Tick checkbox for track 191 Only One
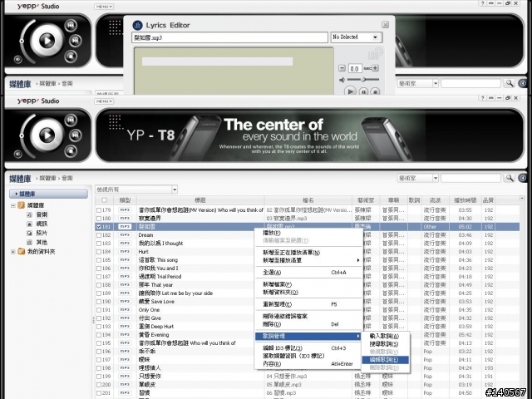 click(x=99, y=310)
